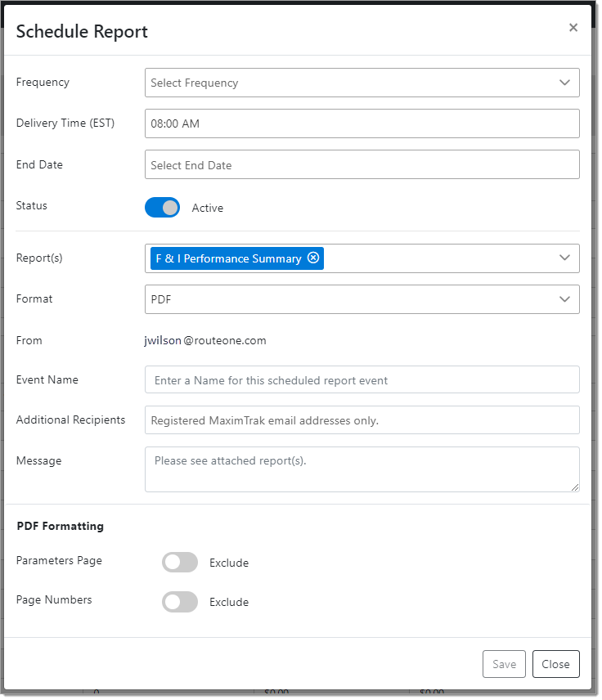Click the Additional Recipients email field
Image resolution: width=602 pixels, height=700 pixels.
[362, 420]
